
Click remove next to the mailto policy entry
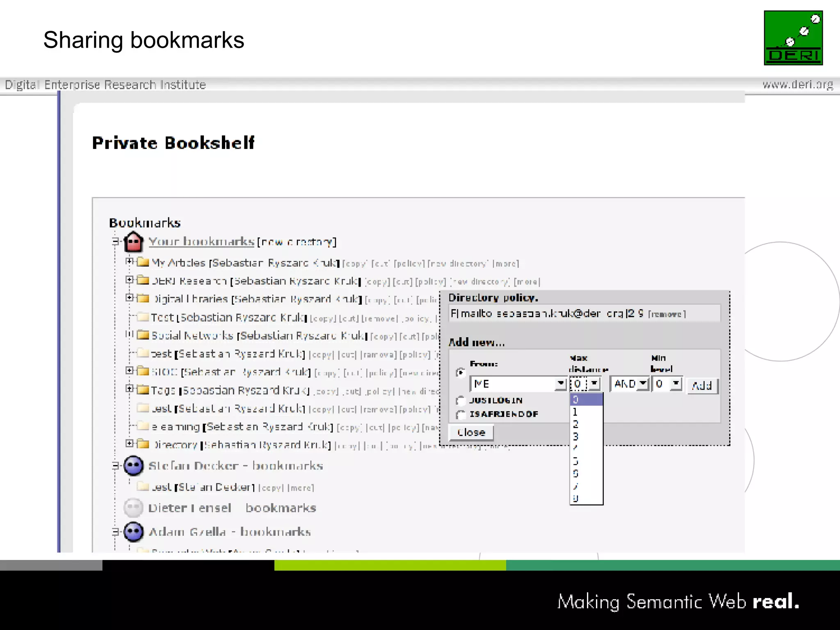pyautogui.click(x=667, y=314)
